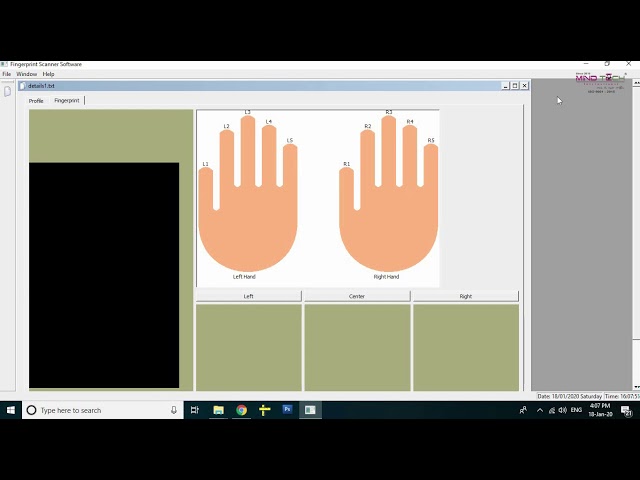Minimize the details1.txt child window

505,86
